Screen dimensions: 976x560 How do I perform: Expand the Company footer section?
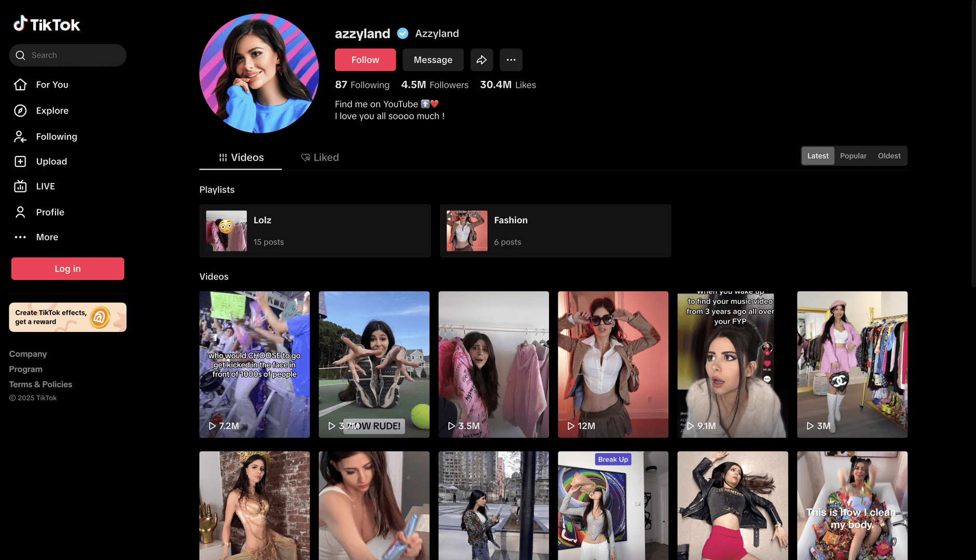click(28, 354)
